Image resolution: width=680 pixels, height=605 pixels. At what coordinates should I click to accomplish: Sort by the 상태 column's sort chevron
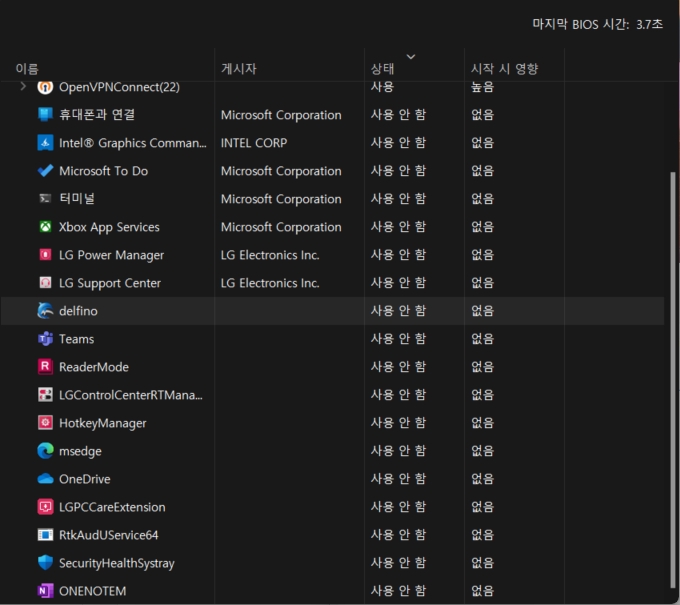coord(411,57)
